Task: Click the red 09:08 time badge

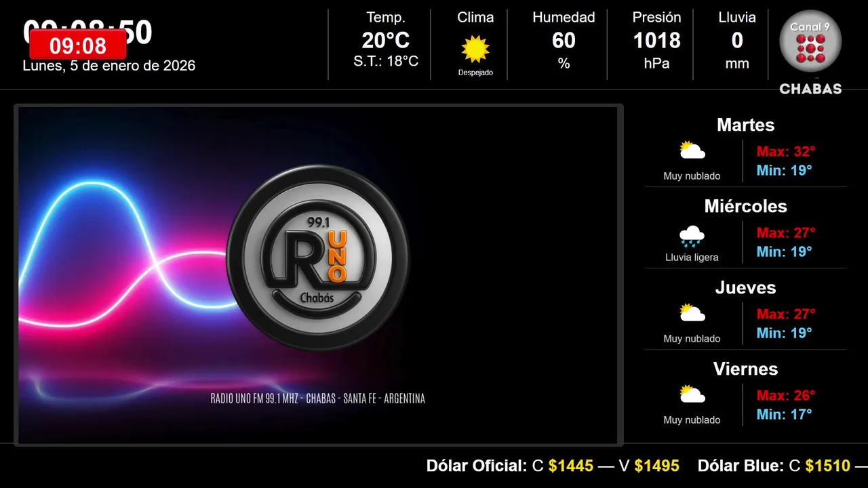Action: point(78,45)
